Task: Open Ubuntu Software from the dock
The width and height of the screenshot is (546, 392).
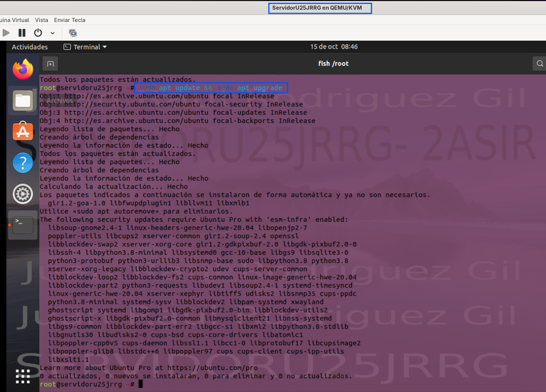Action: pyautogui.click(x=23, y=131)
